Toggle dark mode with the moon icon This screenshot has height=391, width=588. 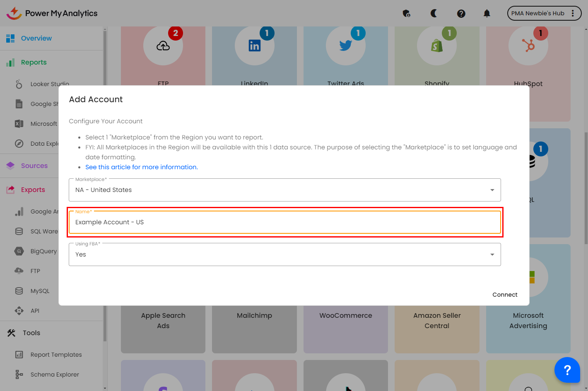[434, 13]
